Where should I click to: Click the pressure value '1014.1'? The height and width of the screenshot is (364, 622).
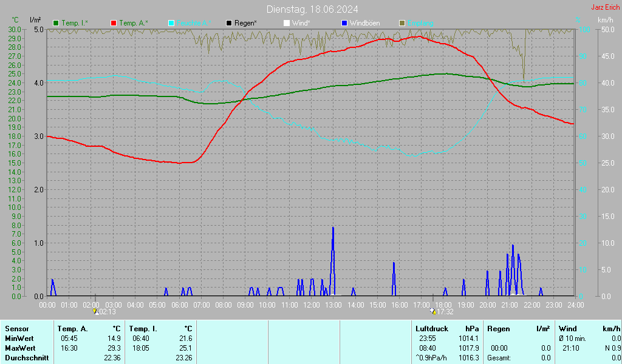pyautogui.click(x=469, y=339)
